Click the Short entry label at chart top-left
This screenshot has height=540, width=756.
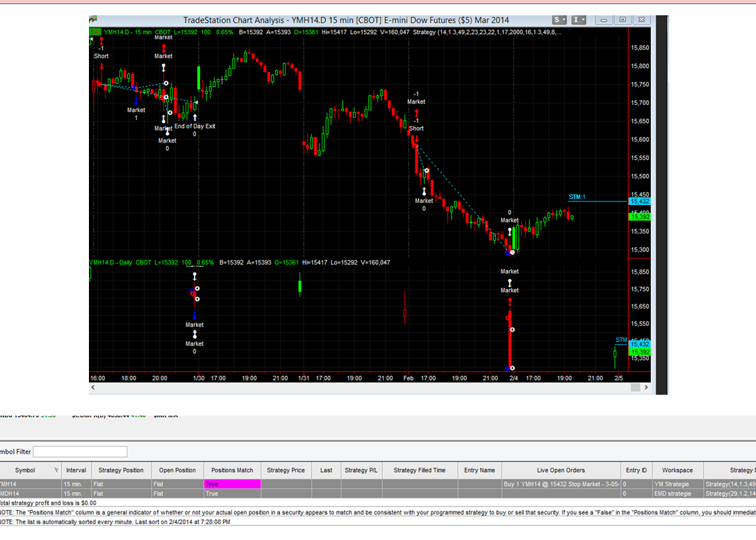[x=101, y=56]
